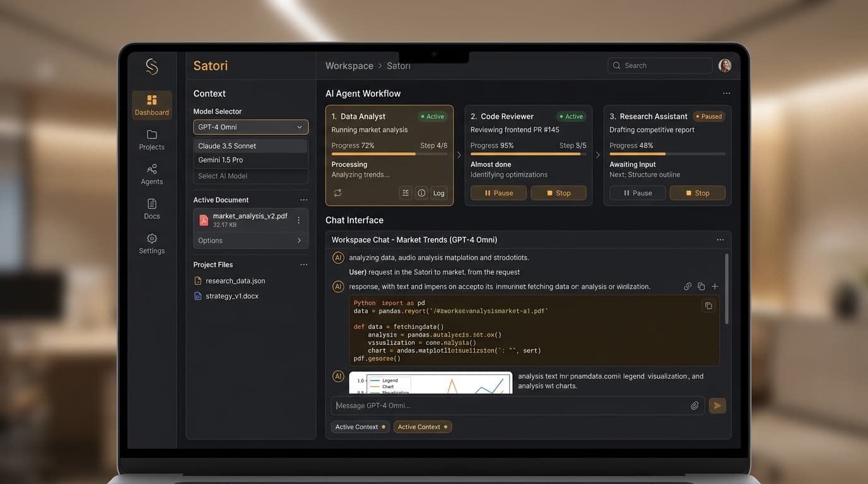Click the chat panel vertical scrollbar
Image resolution: width=868 pixels, height=484 pixels.
pyautogui.click(x=727, y=289)
